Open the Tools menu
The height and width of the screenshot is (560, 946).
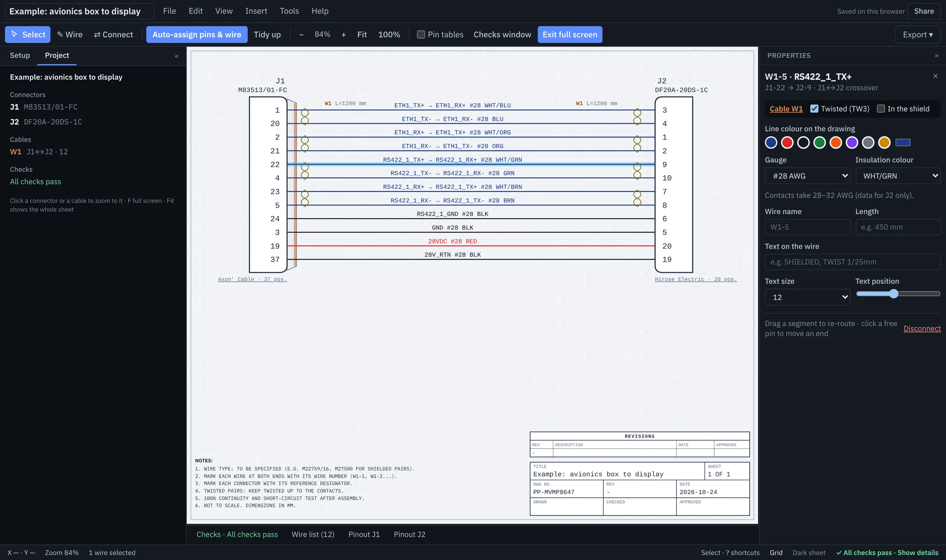tap(289, 11)
